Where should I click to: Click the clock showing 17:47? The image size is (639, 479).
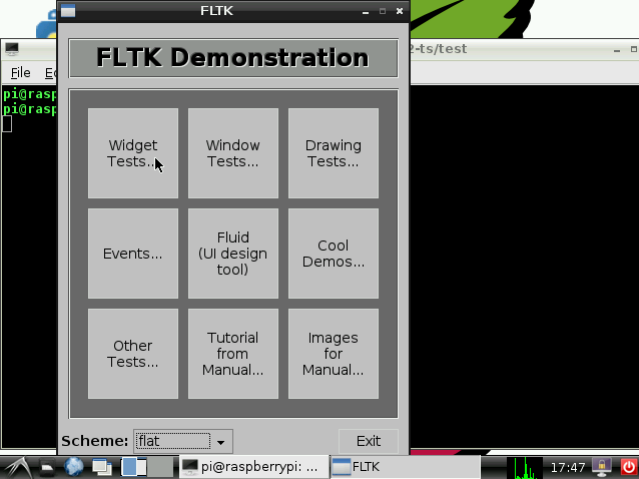click(568, 468)
